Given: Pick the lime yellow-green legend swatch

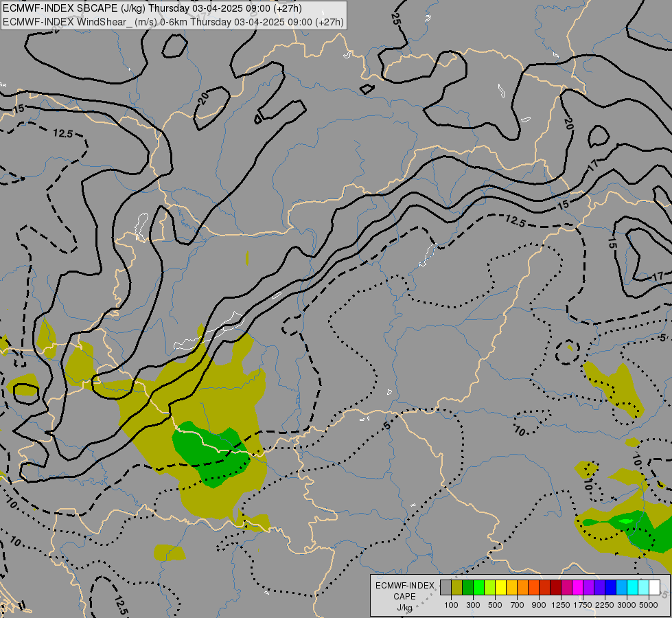Looking at the screenshot, I should coord(489,587).
